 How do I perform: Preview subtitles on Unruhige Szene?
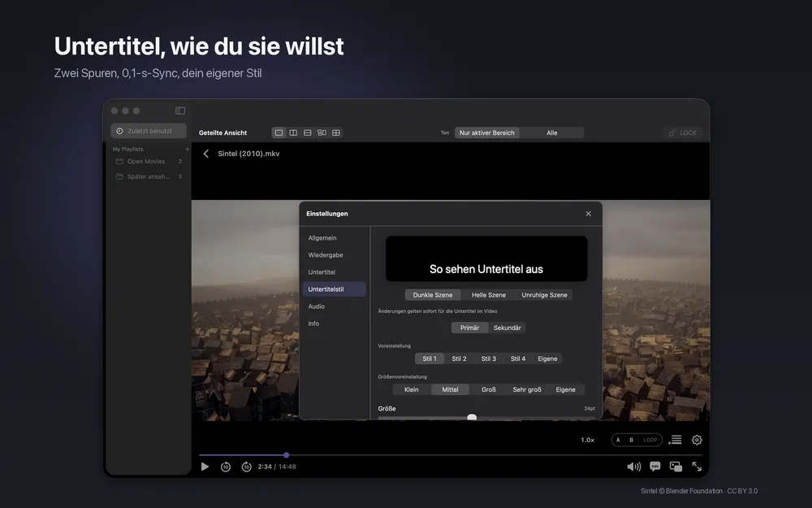click(544, 295)
